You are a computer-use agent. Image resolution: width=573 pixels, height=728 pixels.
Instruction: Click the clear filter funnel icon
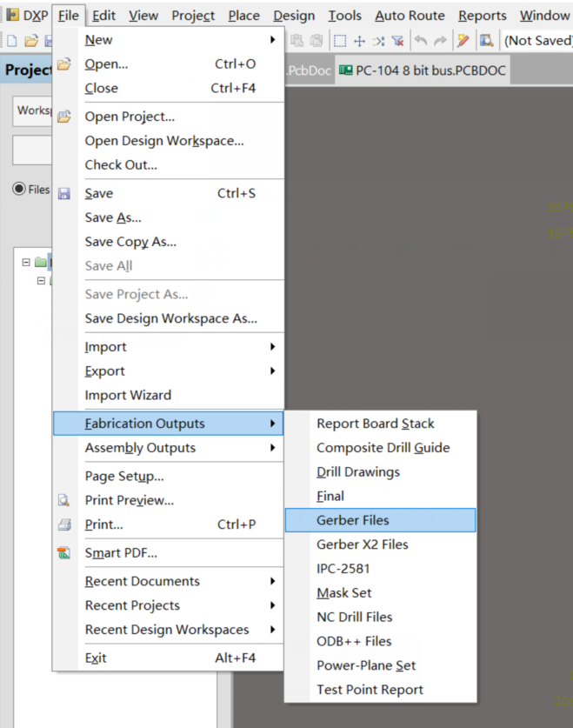(x=397, y=41)
